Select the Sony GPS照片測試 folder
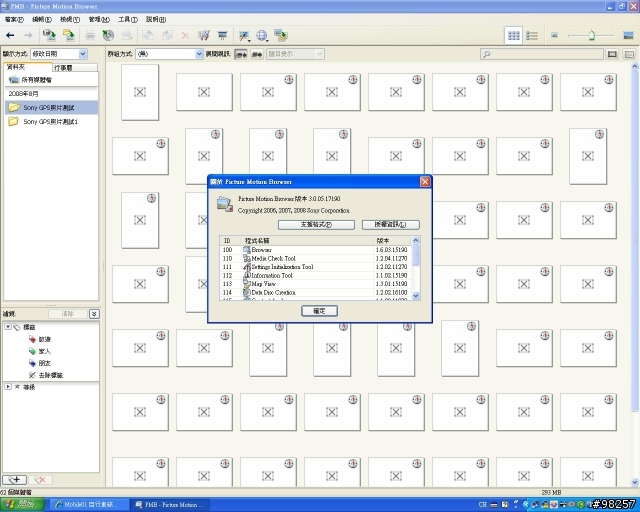 (x=51, y=107)
